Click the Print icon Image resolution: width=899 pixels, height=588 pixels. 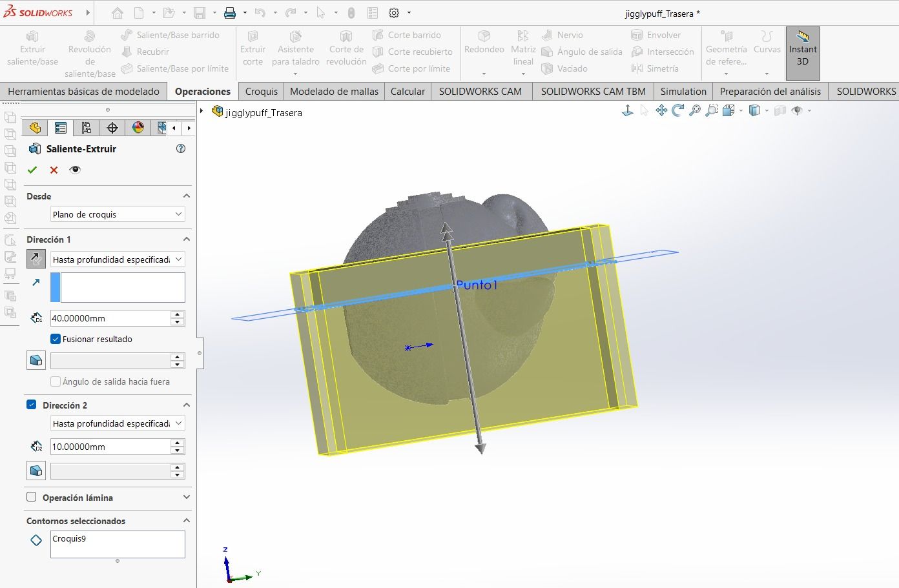230,13
